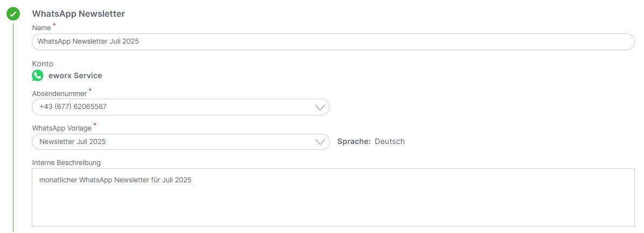Focus the Name input field
The image size is (644, 233).
tap(333, 42)
